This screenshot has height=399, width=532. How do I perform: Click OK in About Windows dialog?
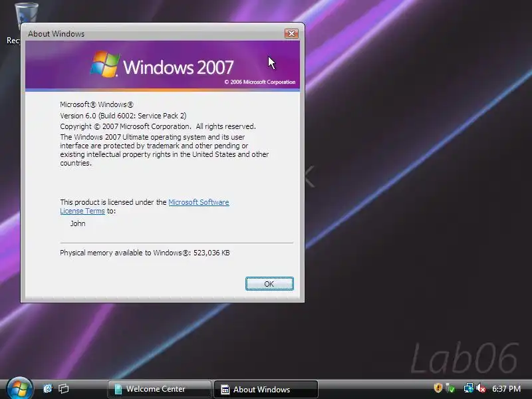point(269,284)
